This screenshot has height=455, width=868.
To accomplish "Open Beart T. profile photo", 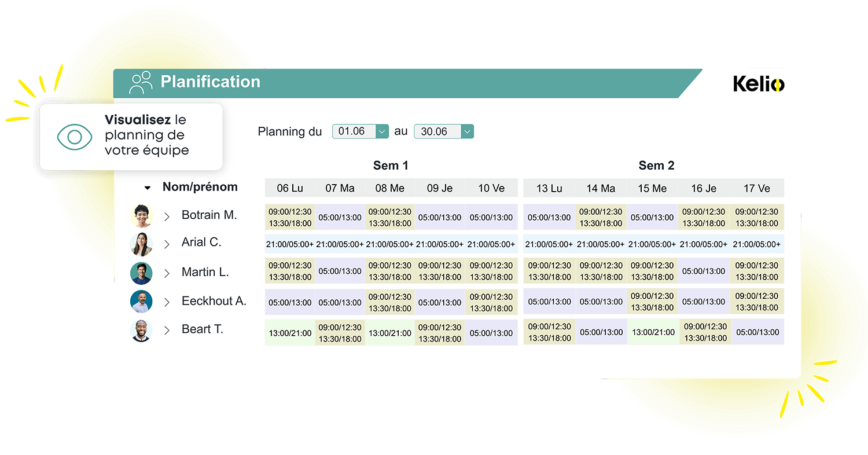I will 141,331.
